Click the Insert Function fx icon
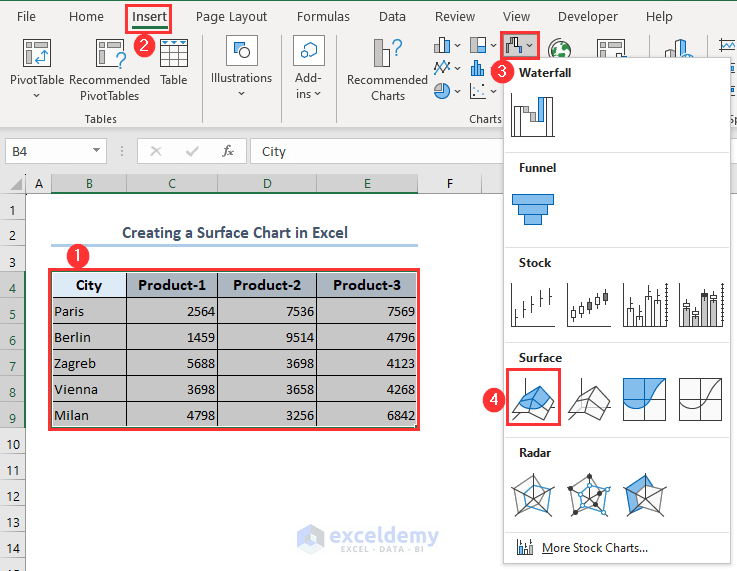737x571 pixels. 228,151
